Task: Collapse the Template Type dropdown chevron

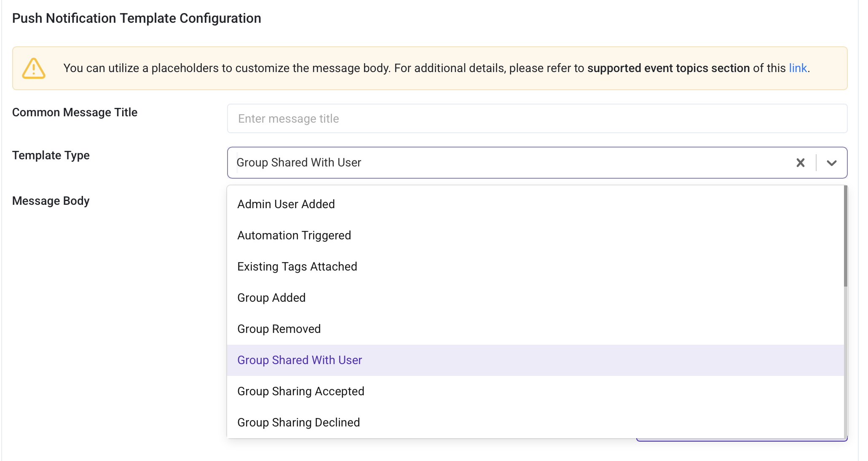Action: [831, 163]
